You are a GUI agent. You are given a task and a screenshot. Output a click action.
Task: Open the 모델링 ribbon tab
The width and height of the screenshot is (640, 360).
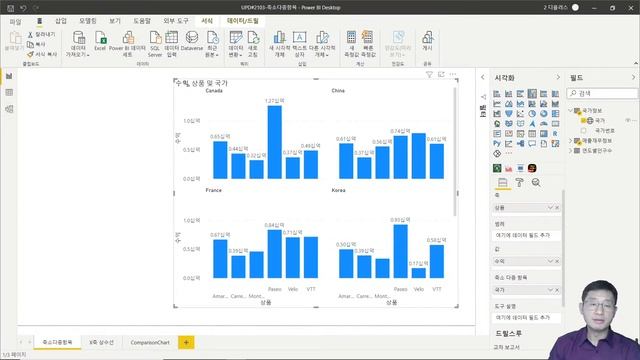click(x=87, y=21)
